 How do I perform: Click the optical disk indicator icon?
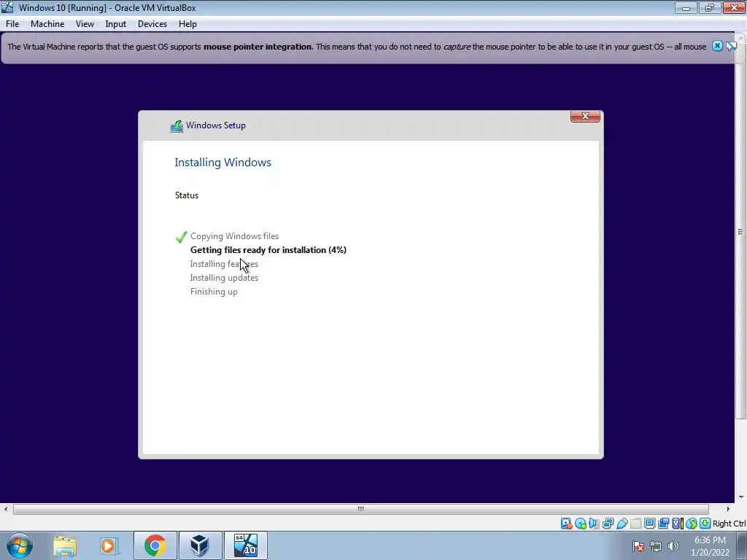tap(580, 524)
